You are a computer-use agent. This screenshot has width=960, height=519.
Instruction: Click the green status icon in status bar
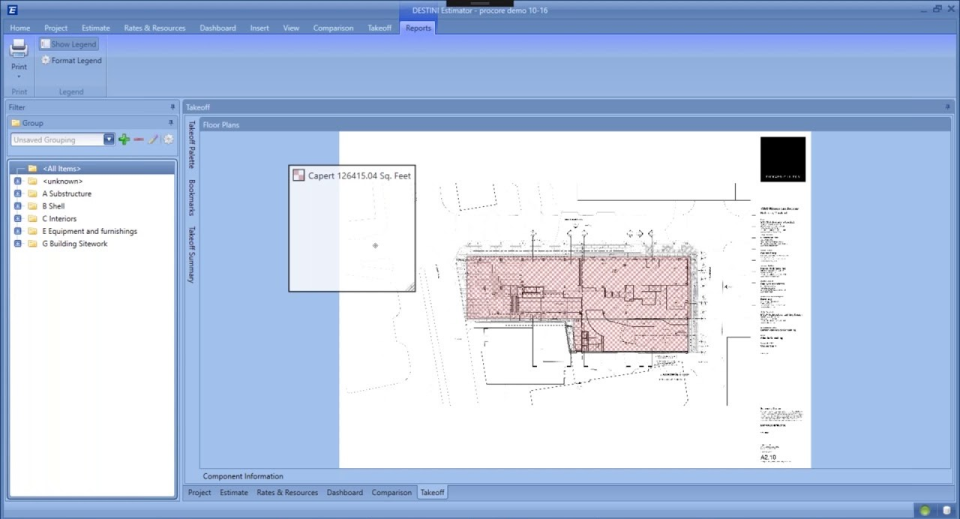925,510
